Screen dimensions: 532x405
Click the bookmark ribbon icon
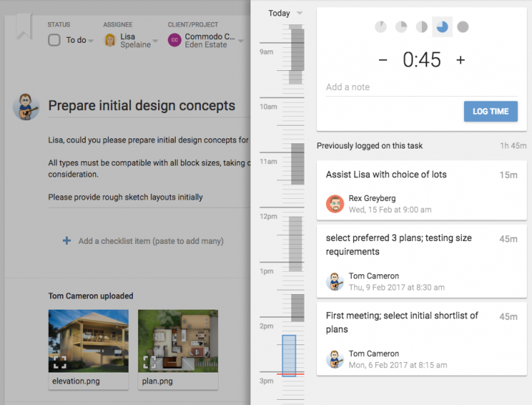tap(24, 27)
